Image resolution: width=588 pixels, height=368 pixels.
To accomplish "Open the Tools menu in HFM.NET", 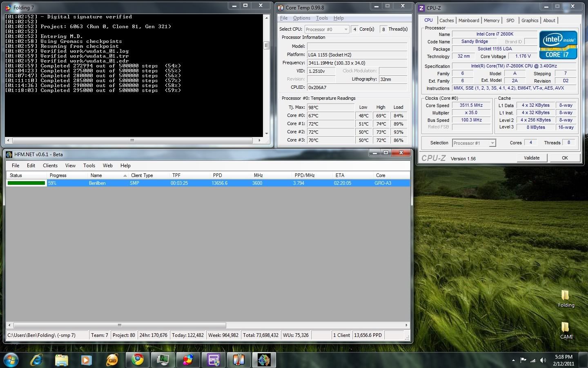I will (89, 166).
